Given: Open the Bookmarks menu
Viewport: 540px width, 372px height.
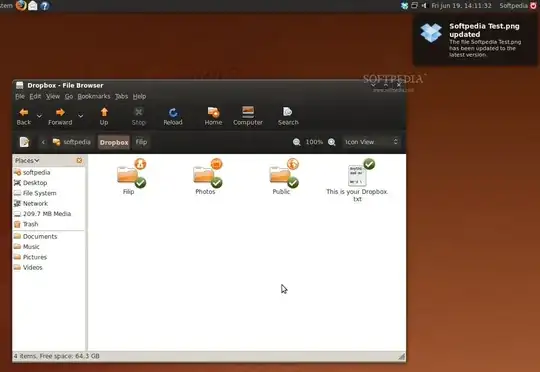Looking at the screenshot, I should point(94,96).
